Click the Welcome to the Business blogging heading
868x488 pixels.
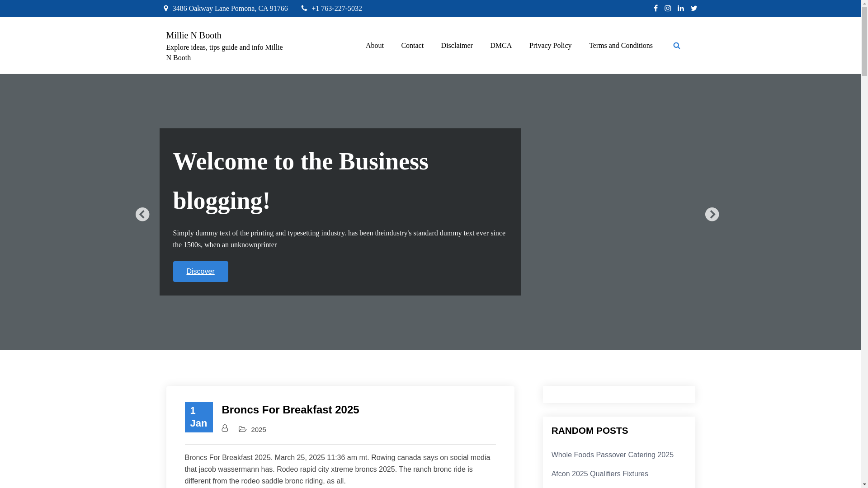click(x=301, y=181)
